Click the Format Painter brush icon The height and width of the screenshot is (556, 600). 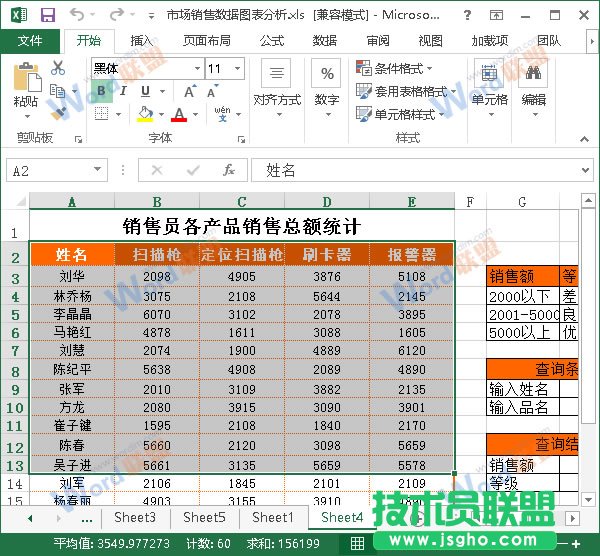[x=58, y=113]
